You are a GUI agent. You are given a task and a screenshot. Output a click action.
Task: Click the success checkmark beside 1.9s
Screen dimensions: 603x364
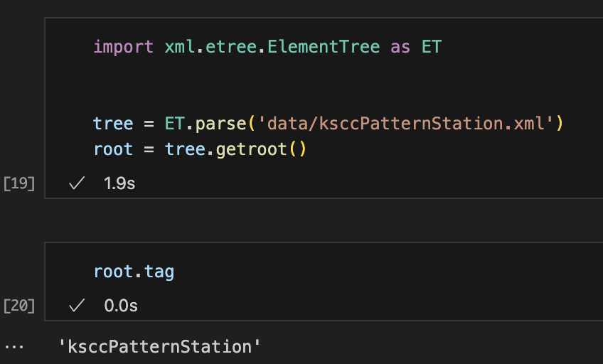point(77,183)
